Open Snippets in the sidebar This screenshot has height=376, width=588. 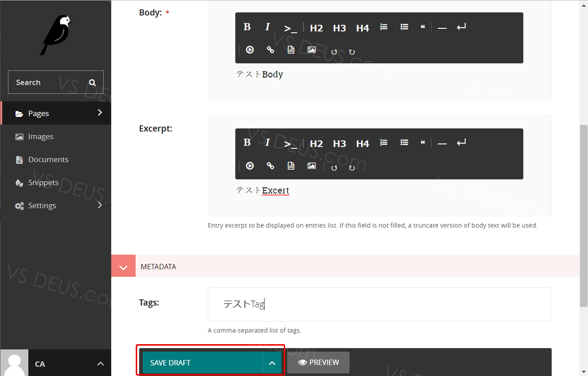point(56,183)
